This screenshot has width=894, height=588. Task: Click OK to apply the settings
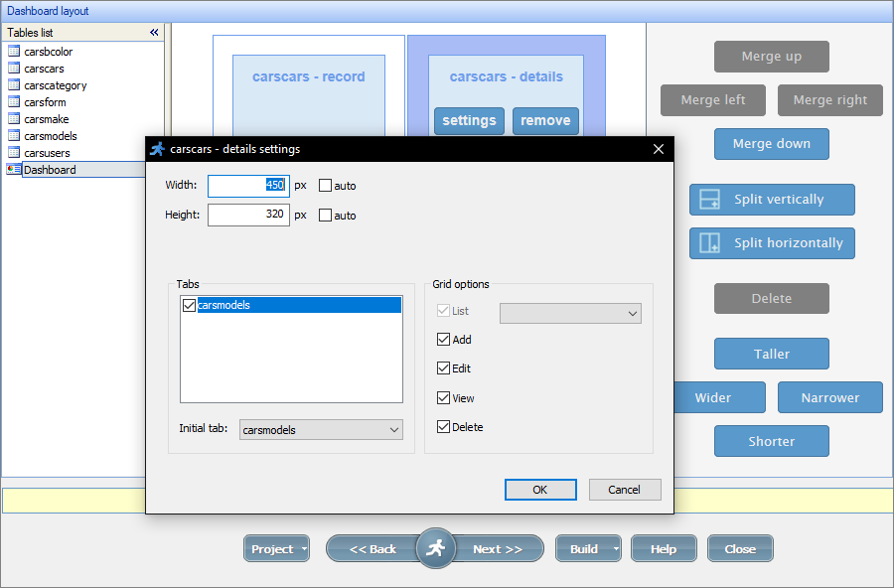click(x=540, y=489)
